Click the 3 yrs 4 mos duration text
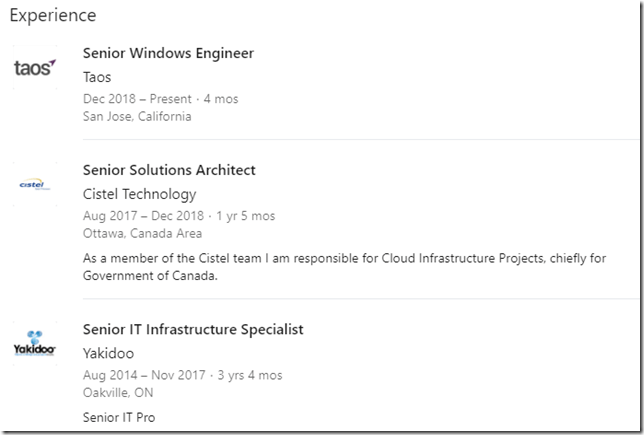644x435 pixels. click(x=249, y=375)
